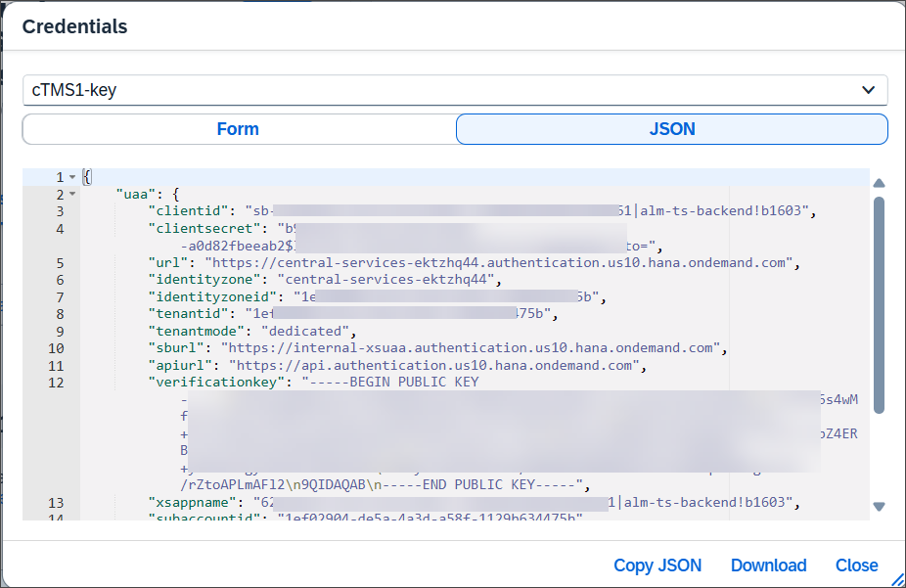Click the scroll down arrow in JSON editor
Image resolution: width=906 pixels, height=588 pixels.
(880, 507)
